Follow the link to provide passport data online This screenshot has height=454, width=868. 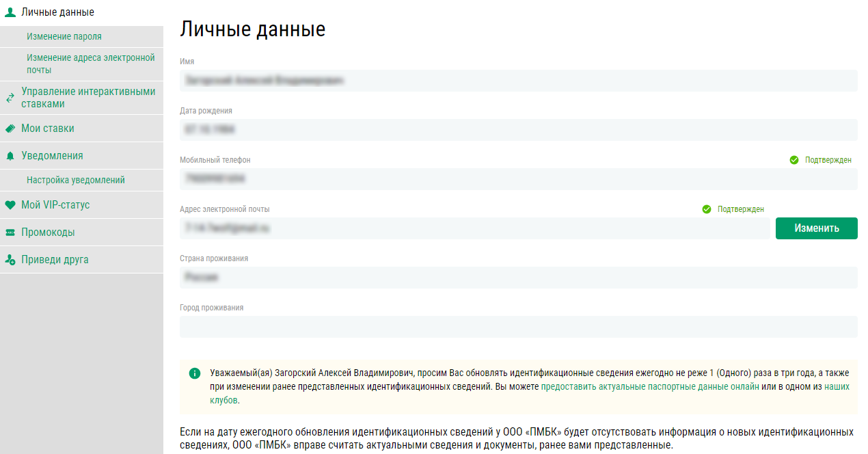(x=650, y=387)
